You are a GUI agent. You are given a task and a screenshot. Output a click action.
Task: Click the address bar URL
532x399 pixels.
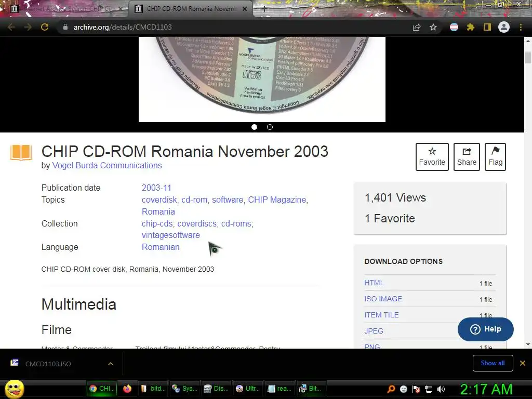pyautogui.click(x=123, y=27)
